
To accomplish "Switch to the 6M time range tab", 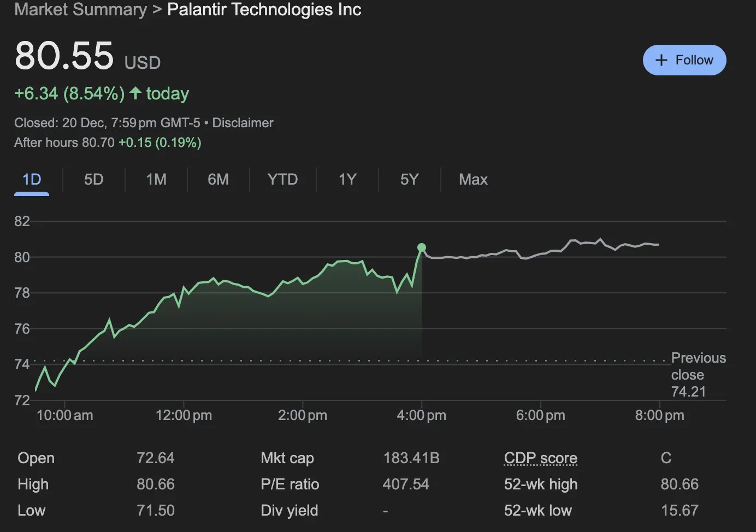I will [x=218, y=180].
